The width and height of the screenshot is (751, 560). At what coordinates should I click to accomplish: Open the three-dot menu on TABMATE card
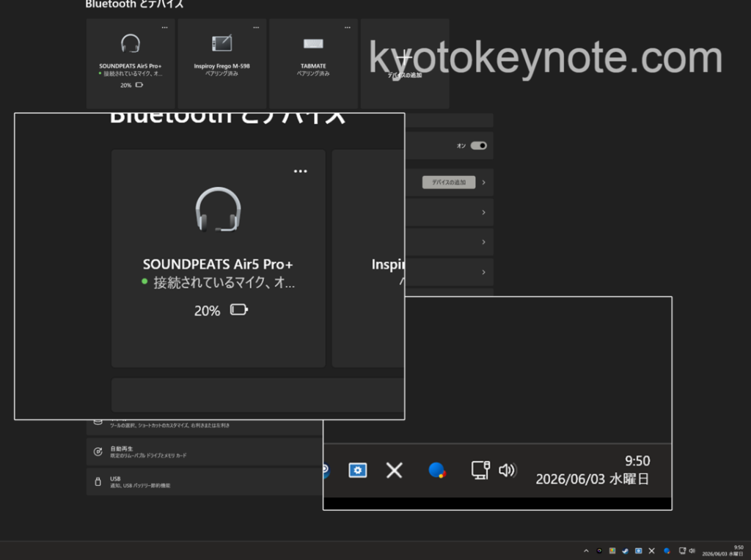(348, 27)
